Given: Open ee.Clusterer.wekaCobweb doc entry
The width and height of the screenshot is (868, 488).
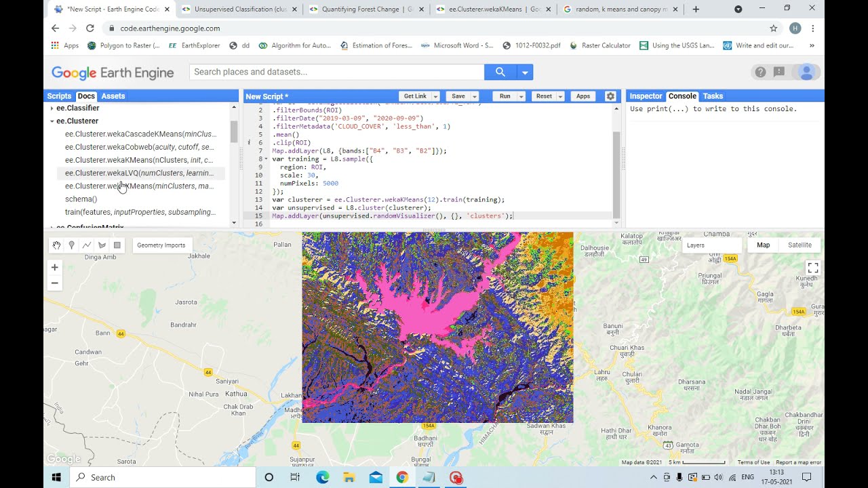Looking at the screenshot, I should (x=140, y=147).
